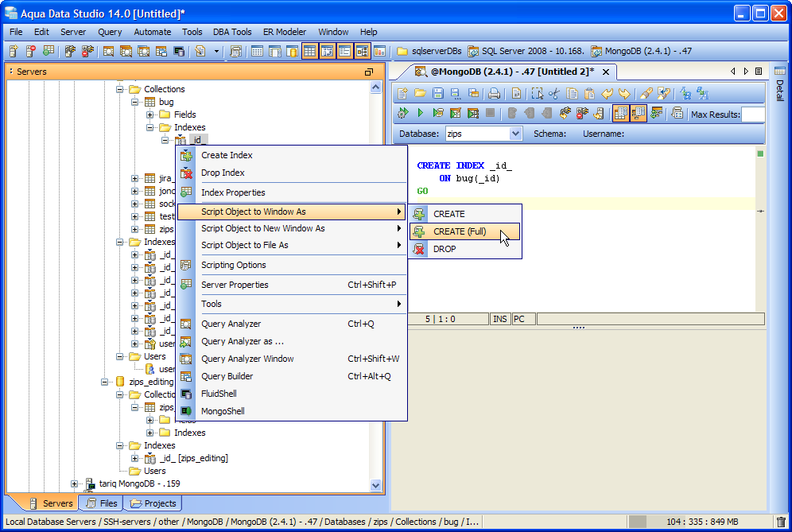This screenshot has height=532, width=792.
Task: Collapse the zips_editing database node
Action: [x=104, y=382]
